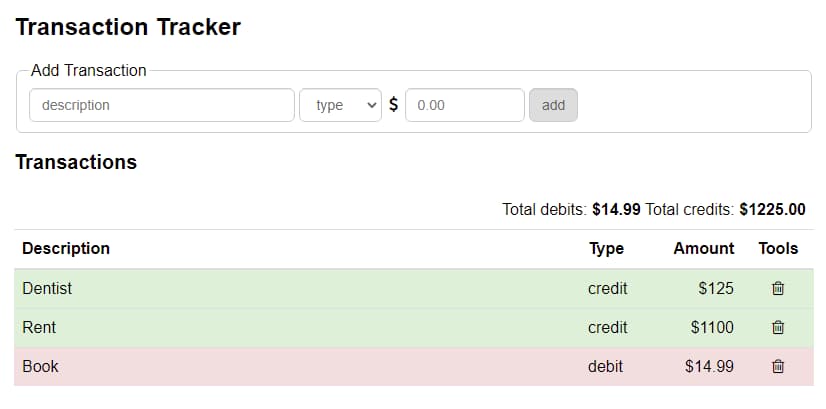
Task: Delete the Dentist transaction via trash icon
Action: pyautogui.click(x=778, y=289)
